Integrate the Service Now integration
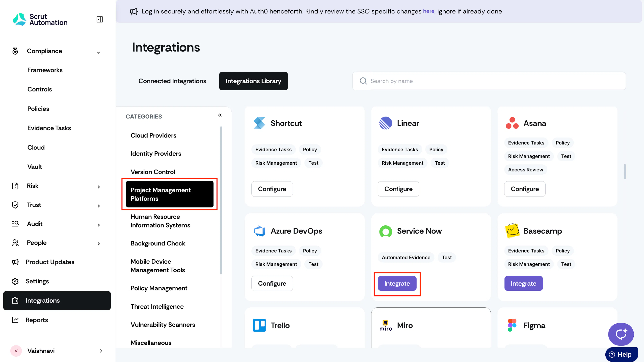Viewport: 644px width, 362px height. click(x=397, y=283)
